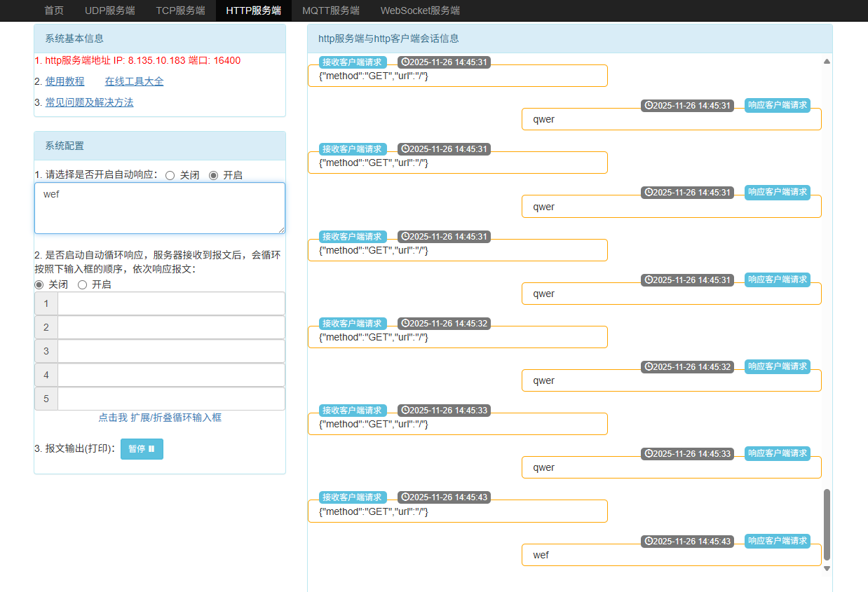The height and width of the screenshot is (592, 868).
Task: Open the TCP服务端 tab
Action: [180, 11]
